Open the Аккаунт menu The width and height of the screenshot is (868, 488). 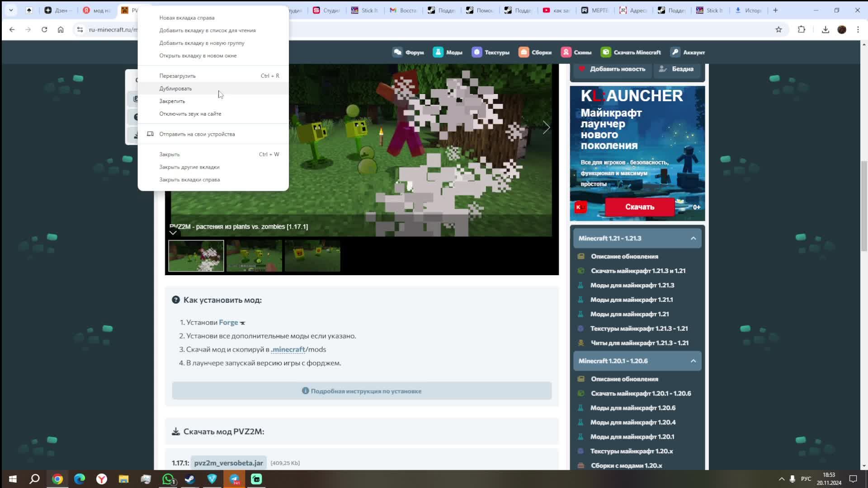[x=688, y=52]
